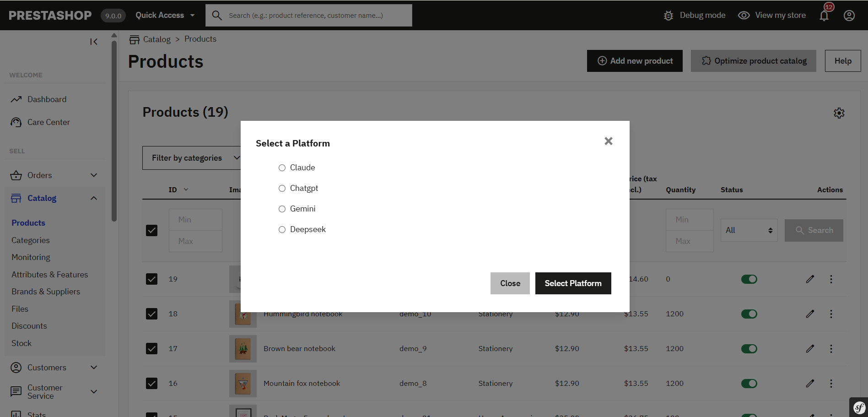868x417 pixels.
Task: Collapse the Catalog menu chevron
Action: pyautogui.click(x=94, y=198)
